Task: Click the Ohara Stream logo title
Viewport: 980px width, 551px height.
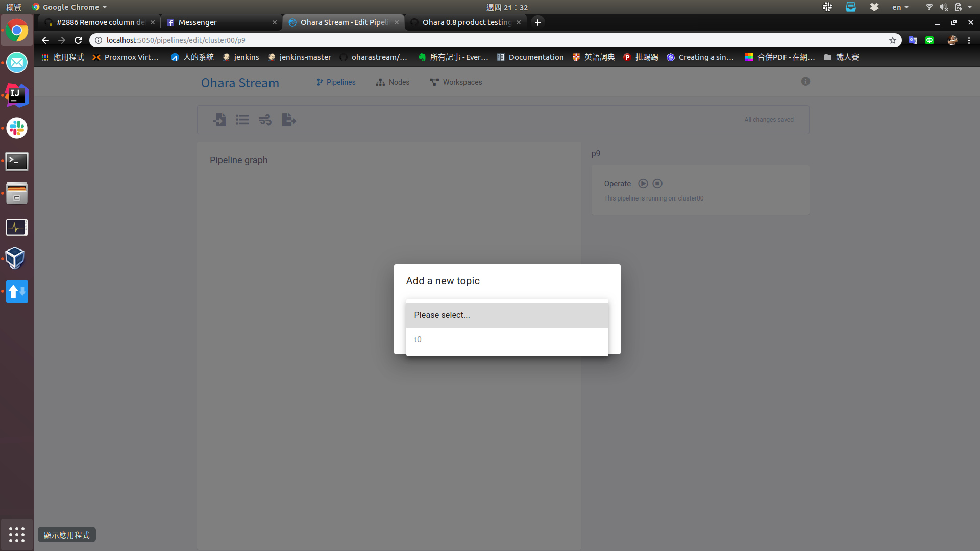Action: tap(240, 83)
